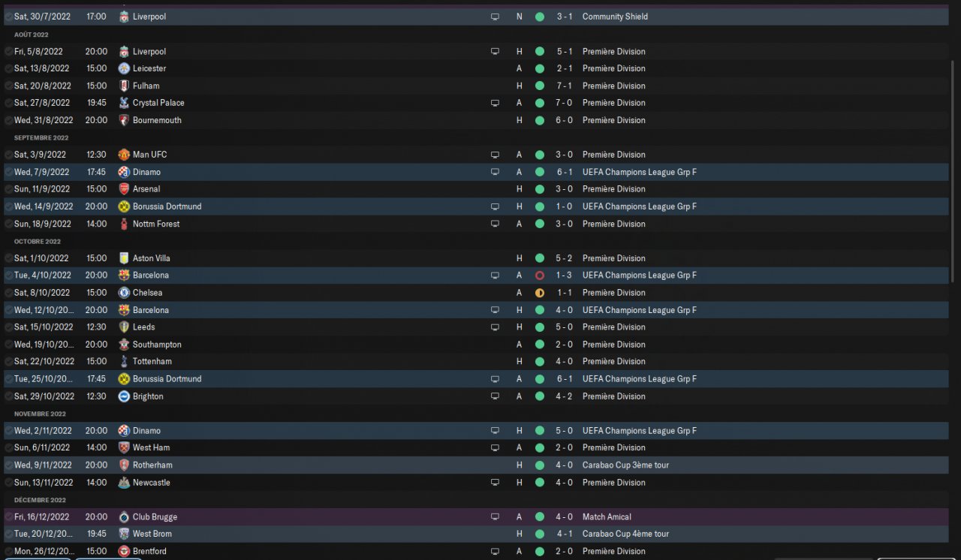Open the 1 - 3 result against Barcelona
This screenshot has width=961, height=560.
(x=565, y=275)
